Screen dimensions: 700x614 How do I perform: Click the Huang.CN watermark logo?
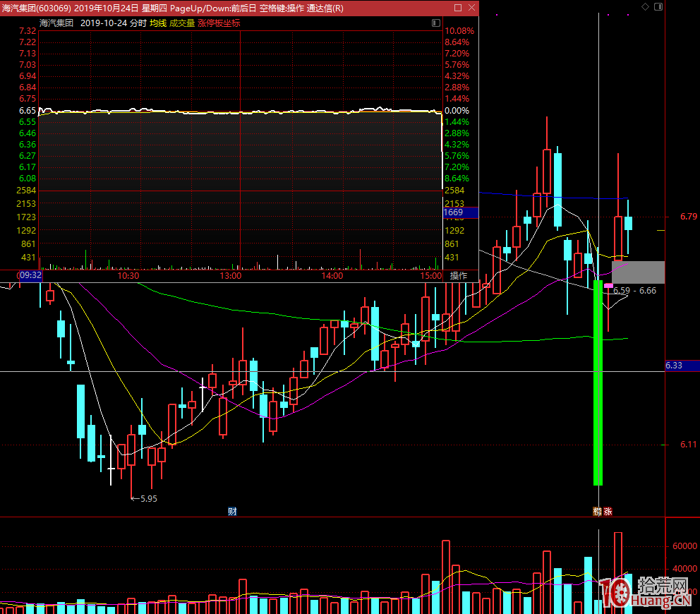coord(644,591)
